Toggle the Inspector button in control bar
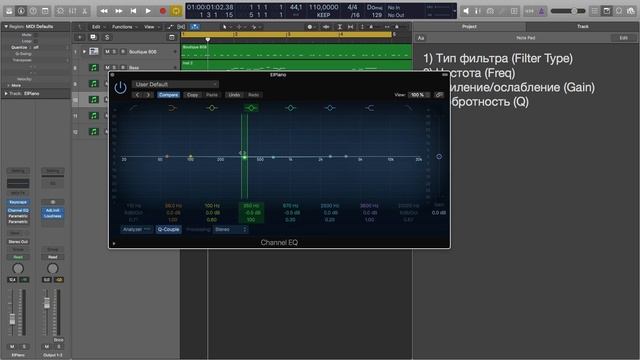Viewport: 640px width, 360px height. pos(21,11)
